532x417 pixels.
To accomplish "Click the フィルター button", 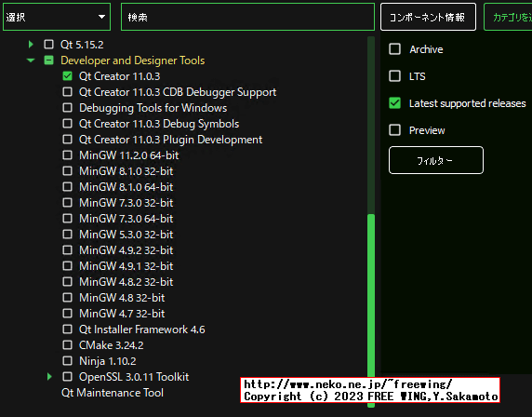I will click(436, 160).
